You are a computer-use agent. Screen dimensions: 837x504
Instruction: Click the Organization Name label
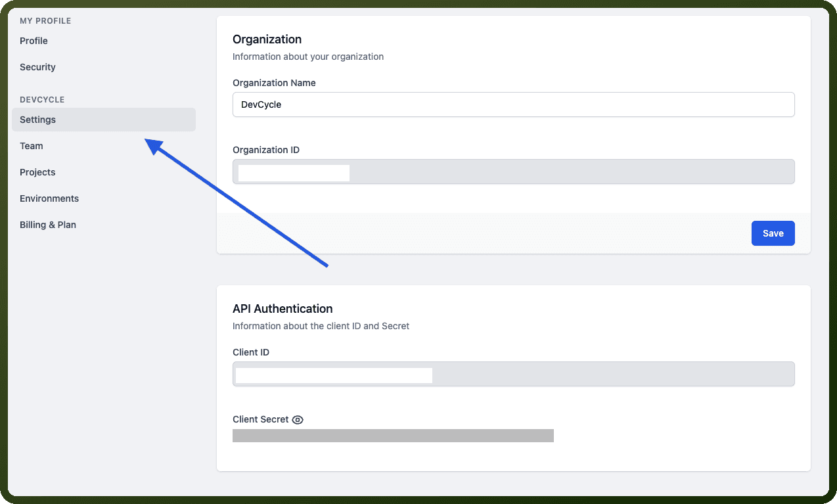[x=274, y=83]
